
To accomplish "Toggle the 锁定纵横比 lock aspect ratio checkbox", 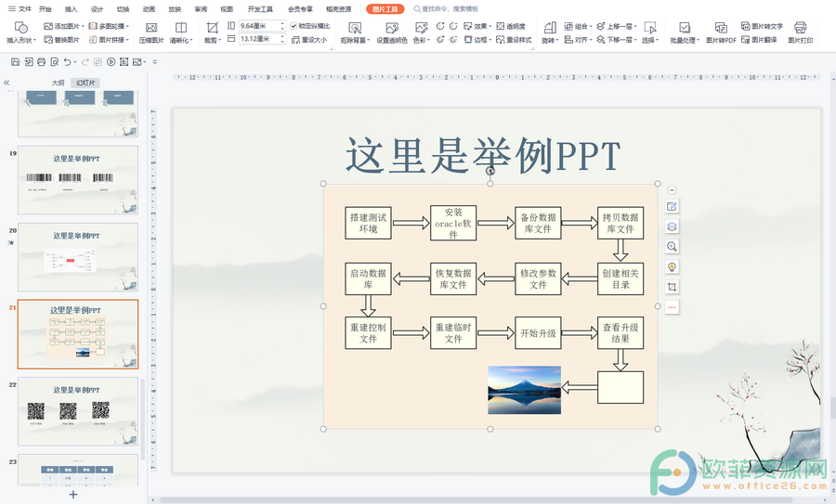I will pos(294,26).
